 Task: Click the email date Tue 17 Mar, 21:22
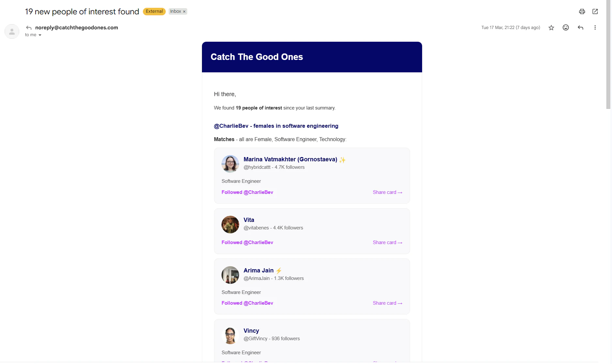coord(511,28)
